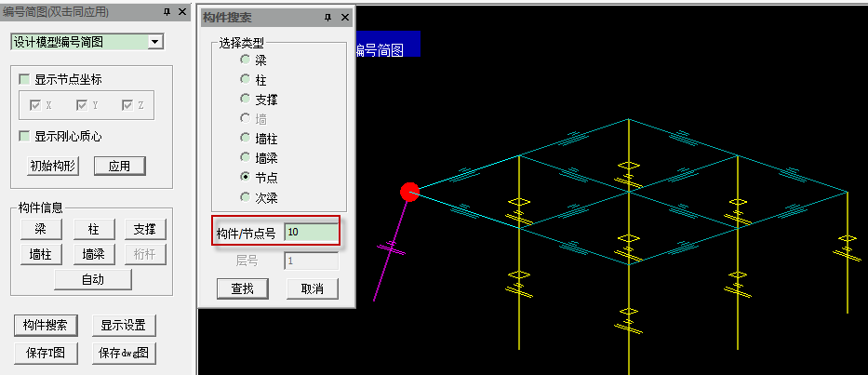Image resolution: width=868 pixels, height=375 pixels.
Task: Click 保存dwg图 button
Action: [x=124, y=354]
